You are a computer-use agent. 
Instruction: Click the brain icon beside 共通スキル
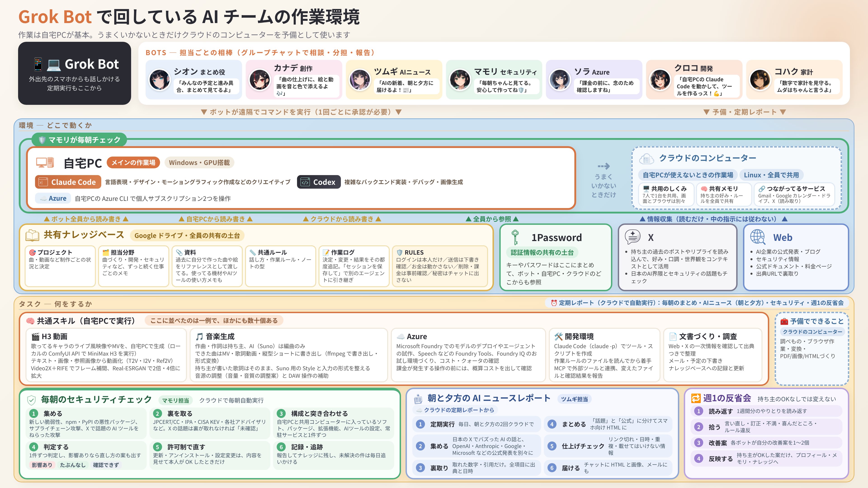click(30, 321)
